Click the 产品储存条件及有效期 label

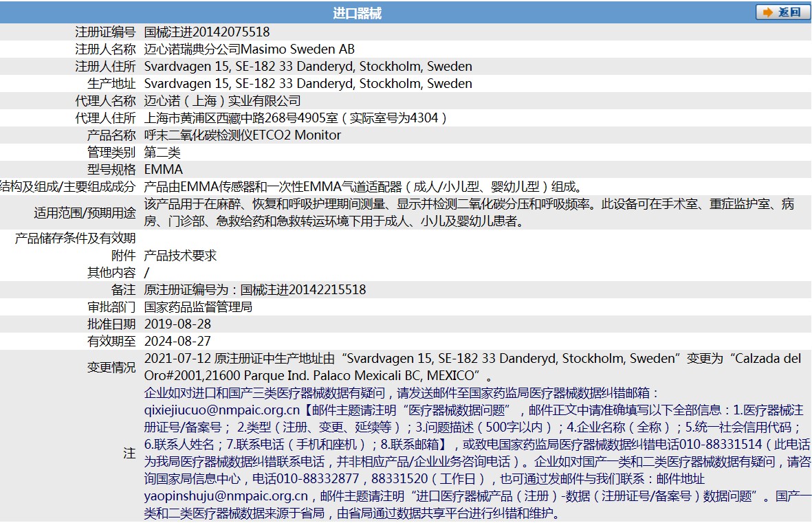pos(75,238)
